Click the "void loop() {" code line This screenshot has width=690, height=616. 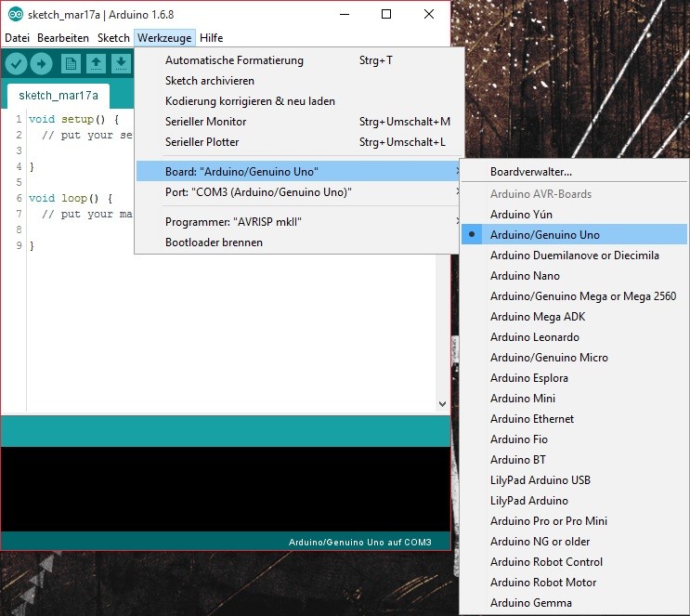tap(71, 198)
